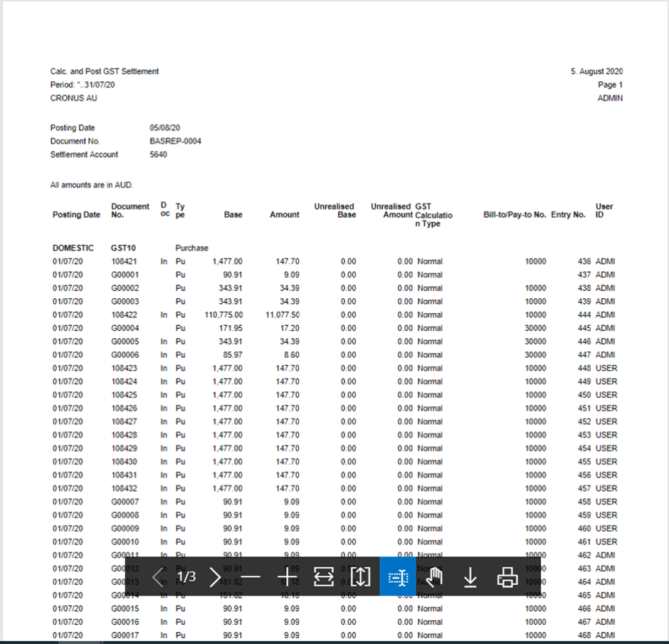
Task: Advance to the next page
Action: 215,577
